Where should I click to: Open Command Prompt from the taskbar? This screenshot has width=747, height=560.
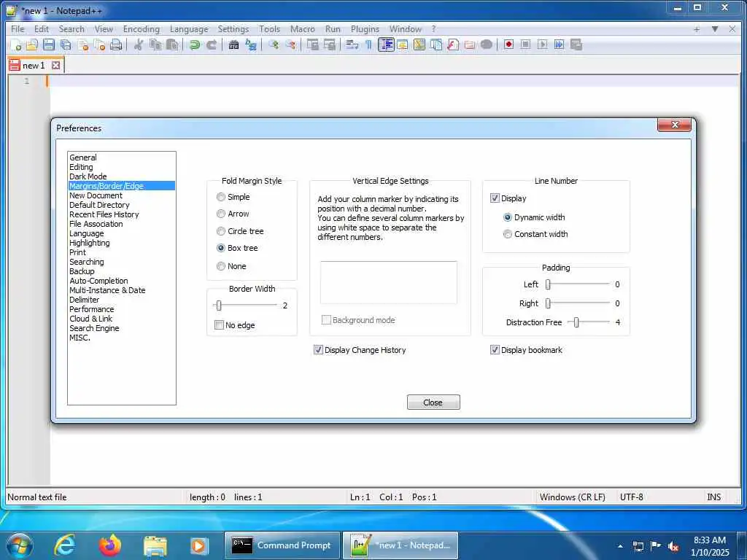coord(282,545)
